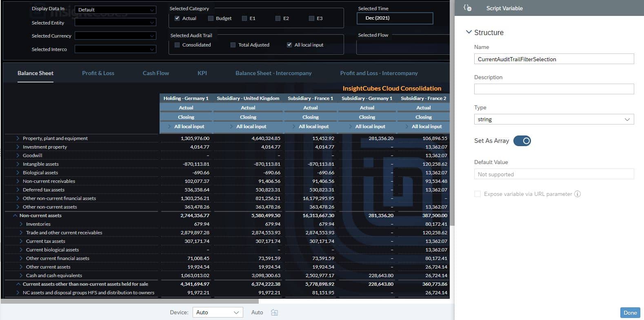Viewport: 644px width, 320px height.
Task: Expand the Goodwill row
Action: (18, 156)
